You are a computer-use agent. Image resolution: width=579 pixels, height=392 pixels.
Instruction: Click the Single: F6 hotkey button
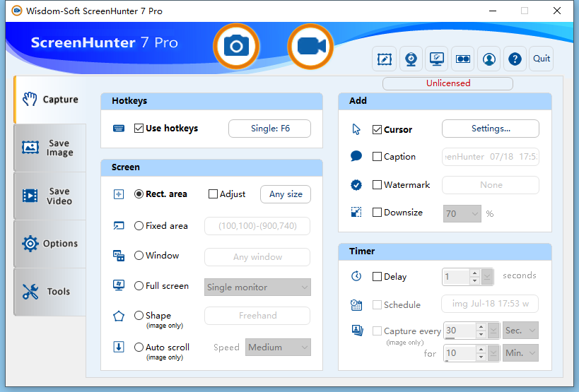(x=269, y=129)
